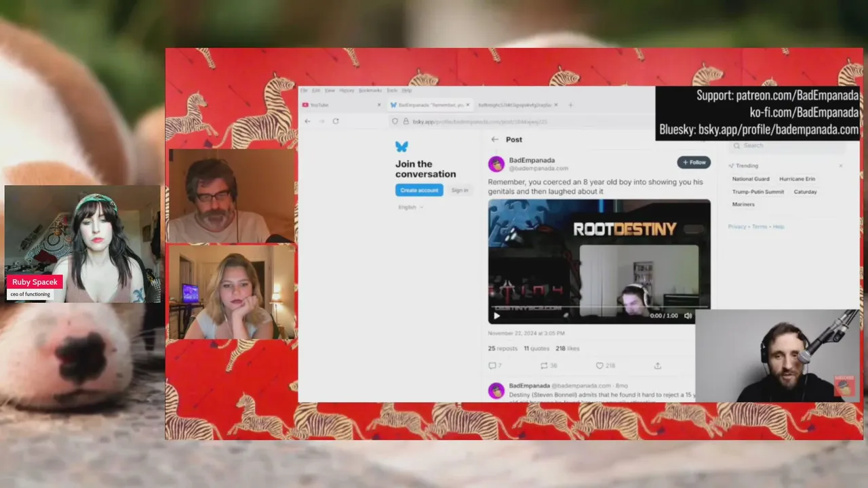Image resolution: width=868 pixels, height=488 pixels.
Task: Click the BadEmpanada name on the main post
Action: 532,161
